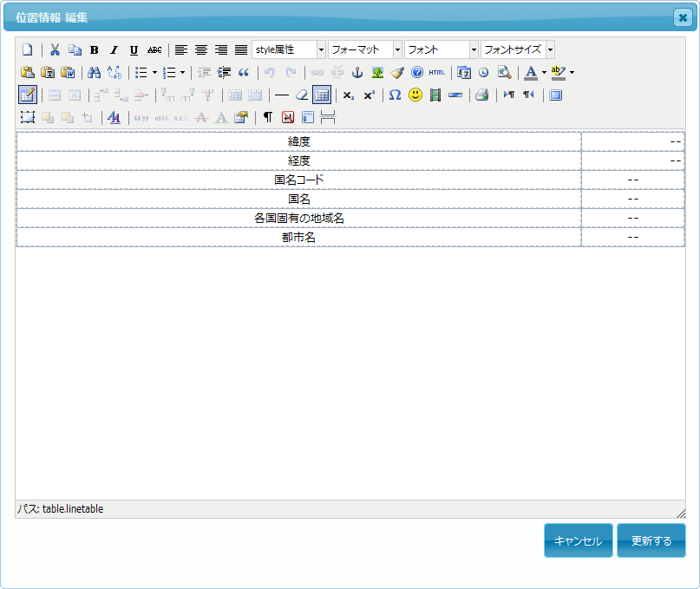Screen dimensions: 700x589
Task: Click the blockquote icon
Action: click(x=244, y=72)
